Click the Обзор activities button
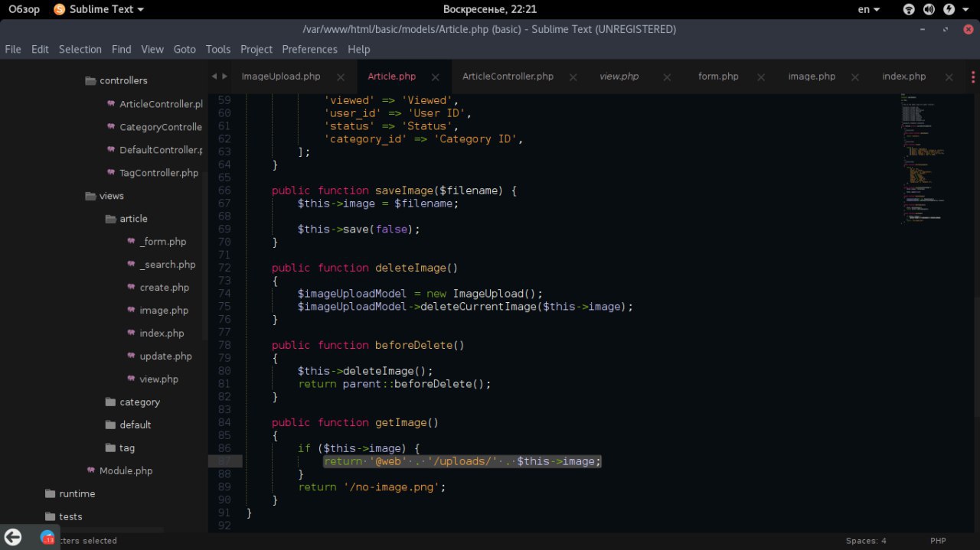This screenshot has width=980, height=550. point(24,9)
